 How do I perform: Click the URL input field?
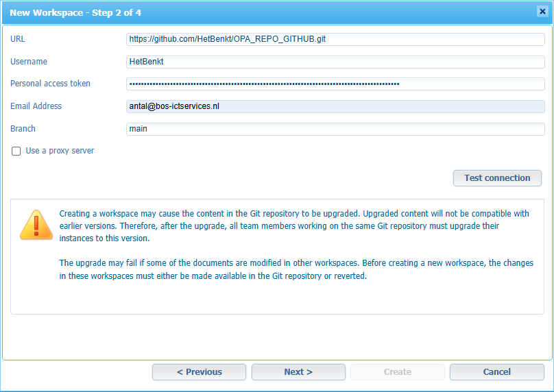(x=335, y=39)
